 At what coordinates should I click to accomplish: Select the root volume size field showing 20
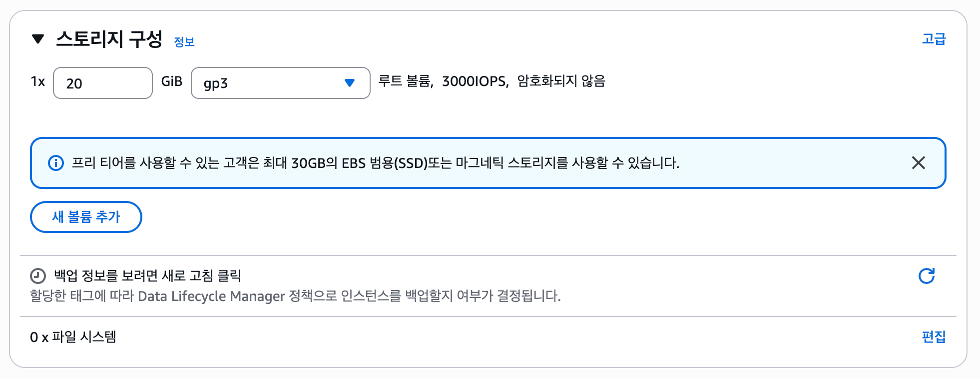102,83
